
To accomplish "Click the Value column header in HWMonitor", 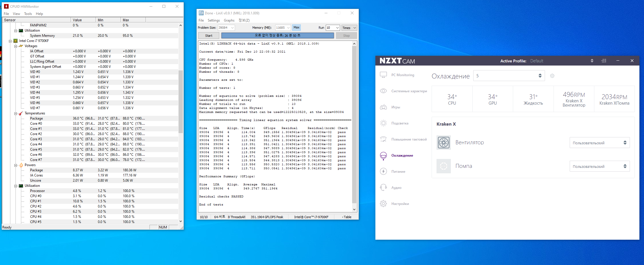I will click(83, 20).
